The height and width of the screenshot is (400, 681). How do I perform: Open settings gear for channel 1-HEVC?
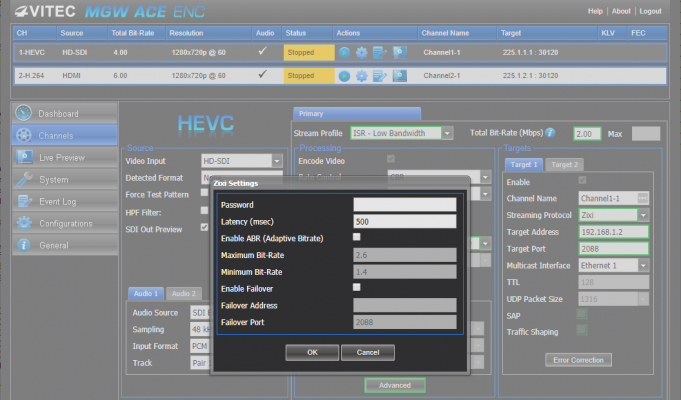(361, 53)
